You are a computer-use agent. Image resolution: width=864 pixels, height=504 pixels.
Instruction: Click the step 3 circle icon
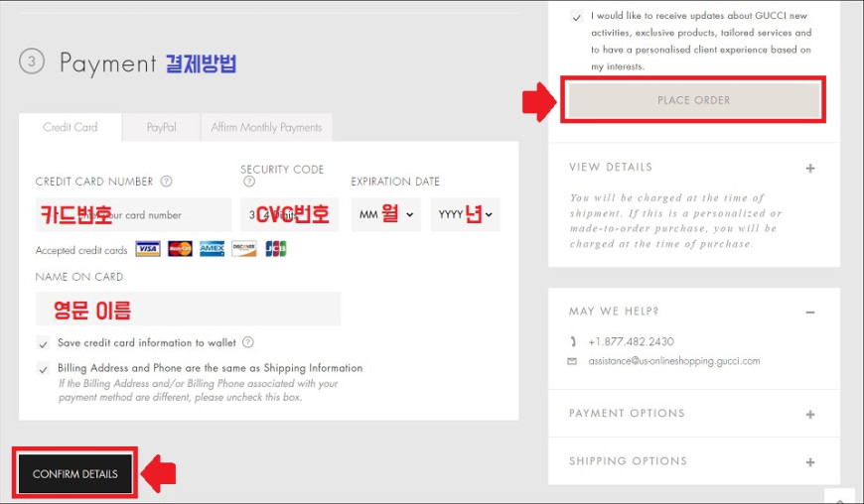pyautogui.click(x=32, y=62)
